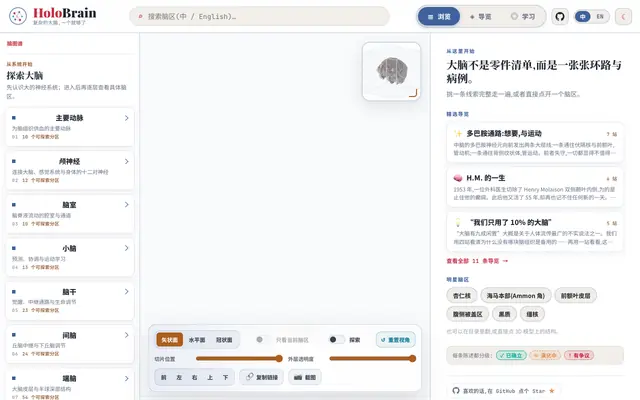This screenshot has width=640, height=400.
Task: Open the GitHub icon button in header
Action: click(560, 17)
